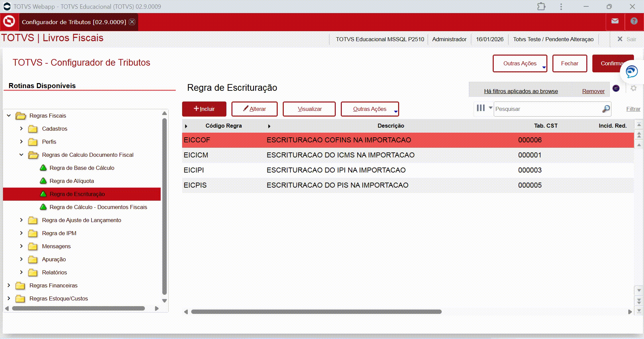Click the Filtrar link
The image size is (644, 339).
point(633,109)
